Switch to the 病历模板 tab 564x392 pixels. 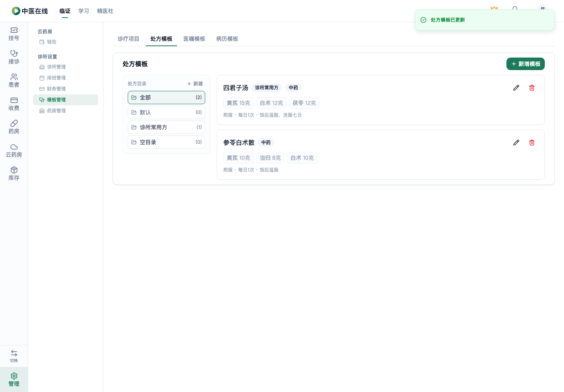[227, 39]
